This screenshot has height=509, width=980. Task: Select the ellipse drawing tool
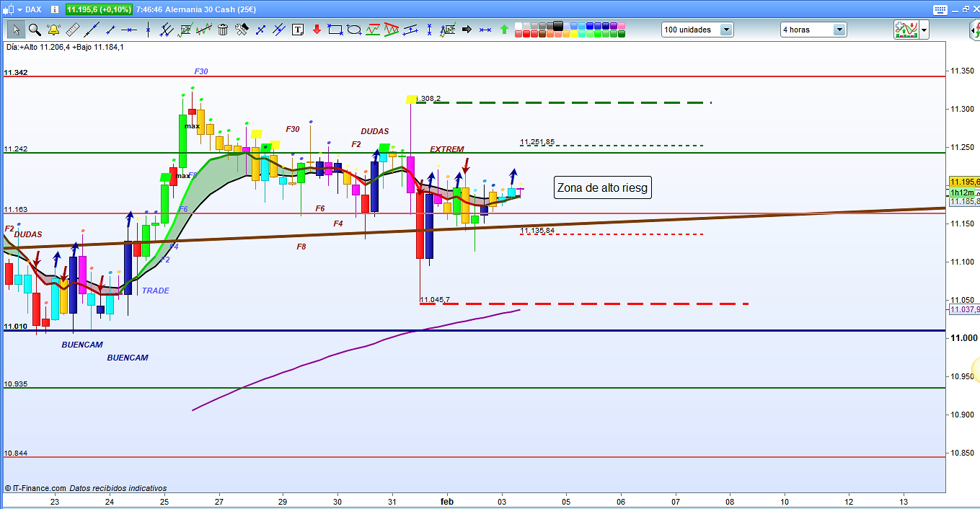[x=354, y=30]
